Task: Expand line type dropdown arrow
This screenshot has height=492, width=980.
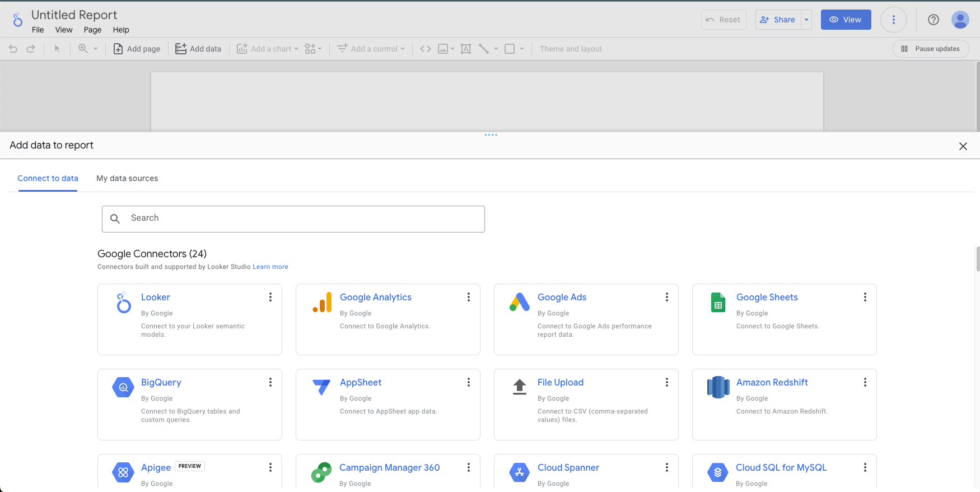Action: click(x=496, y=49)
